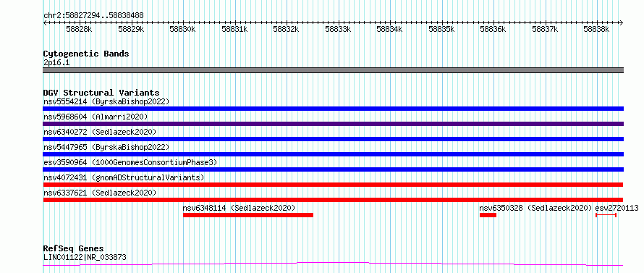Click the 58830k ruler tick label

[182, 29]
